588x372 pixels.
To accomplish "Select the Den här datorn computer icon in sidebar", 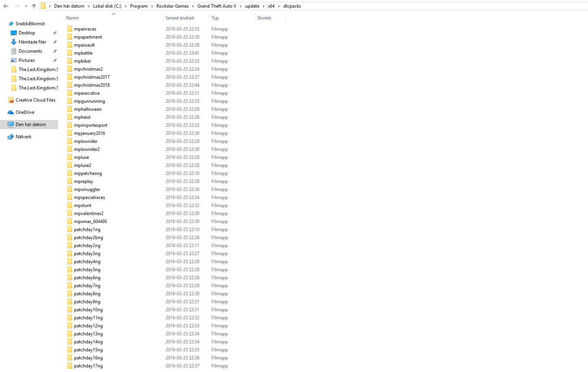I will coord(11,125).
